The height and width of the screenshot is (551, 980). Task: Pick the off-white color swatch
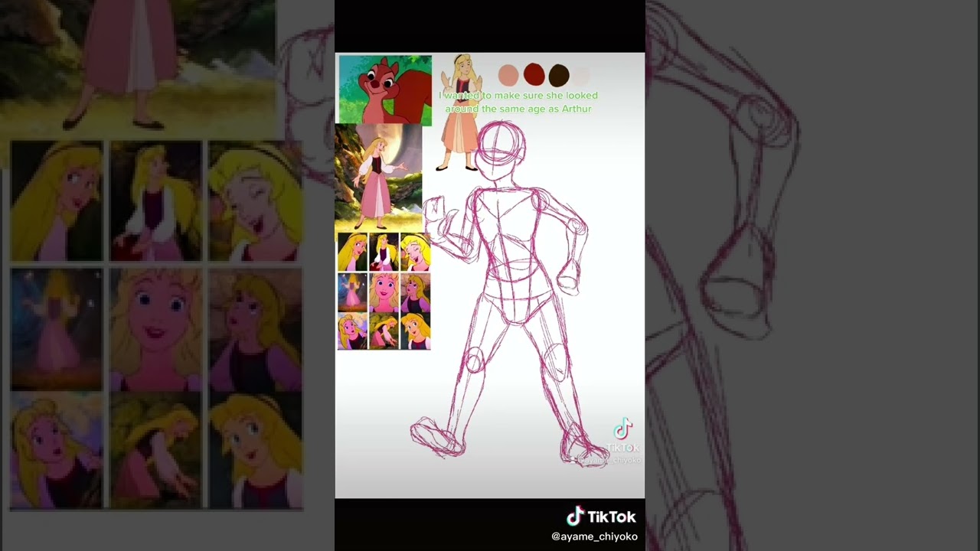582,75
